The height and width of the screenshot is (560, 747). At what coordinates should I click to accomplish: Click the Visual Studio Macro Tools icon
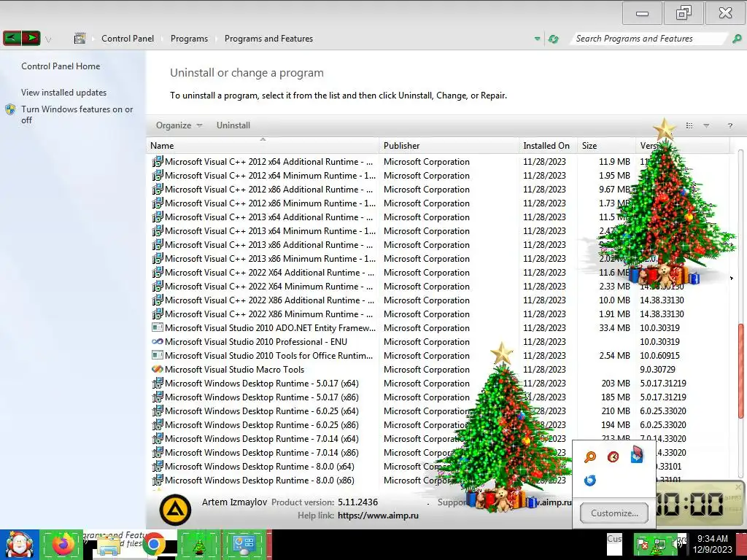point(158,369)
